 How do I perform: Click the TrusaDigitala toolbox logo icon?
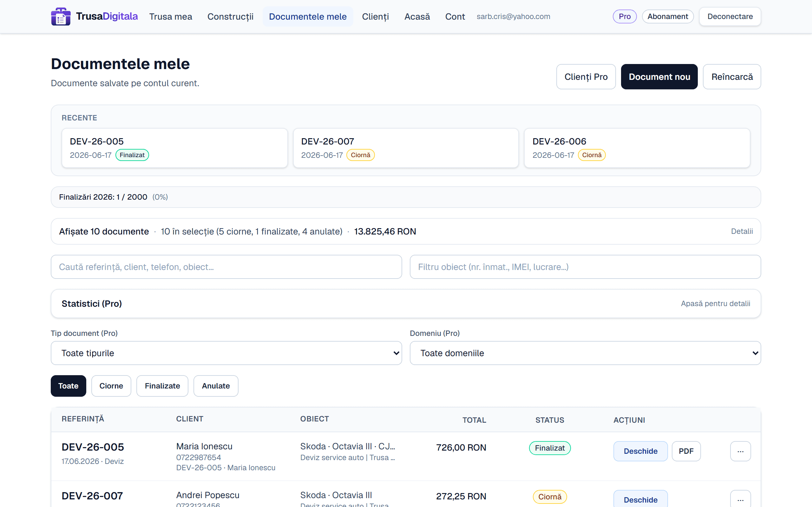tap(61, 16)
